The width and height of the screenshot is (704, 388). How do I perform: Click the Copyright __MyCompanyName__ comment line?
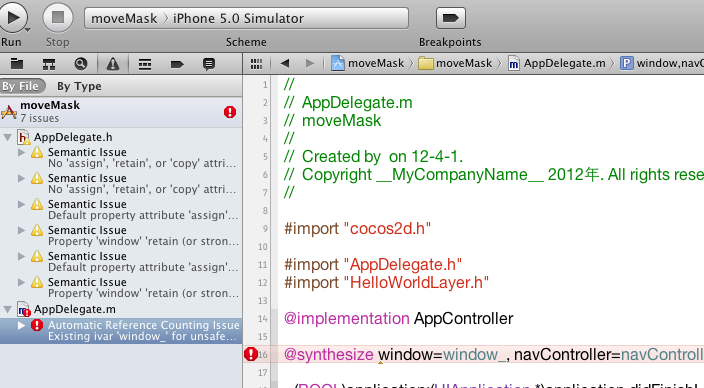click(x=494, y=175)
